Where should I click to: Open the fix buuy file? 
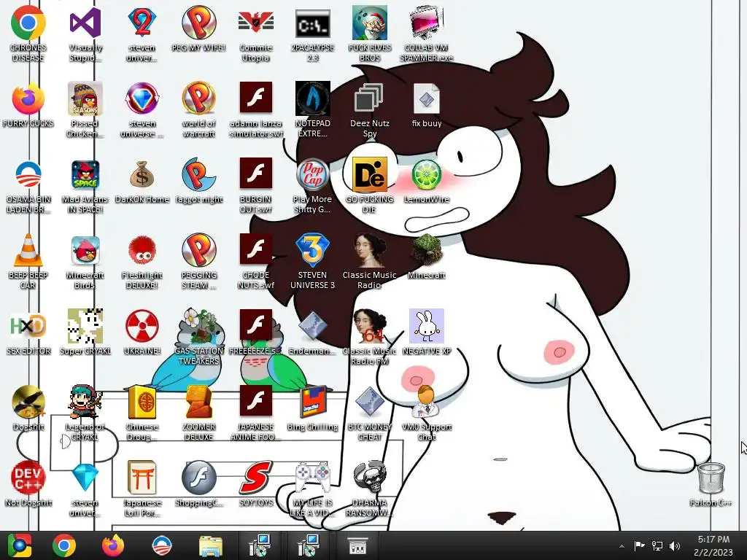[x=426, y=98]
